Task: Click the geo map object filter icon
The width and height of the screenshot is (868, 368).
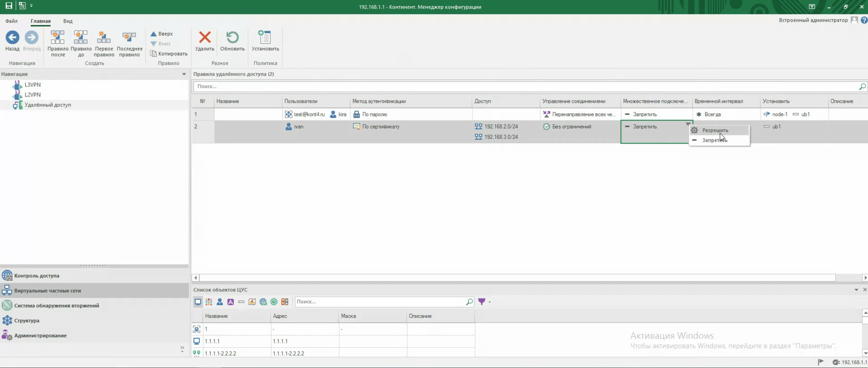Action: 252,302
